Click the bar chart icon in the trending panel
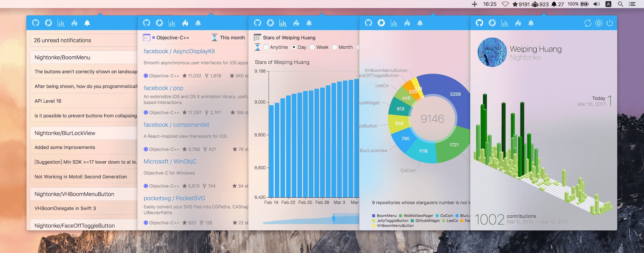This screenshot has height=253, width=644. click(x=172, y=23)
